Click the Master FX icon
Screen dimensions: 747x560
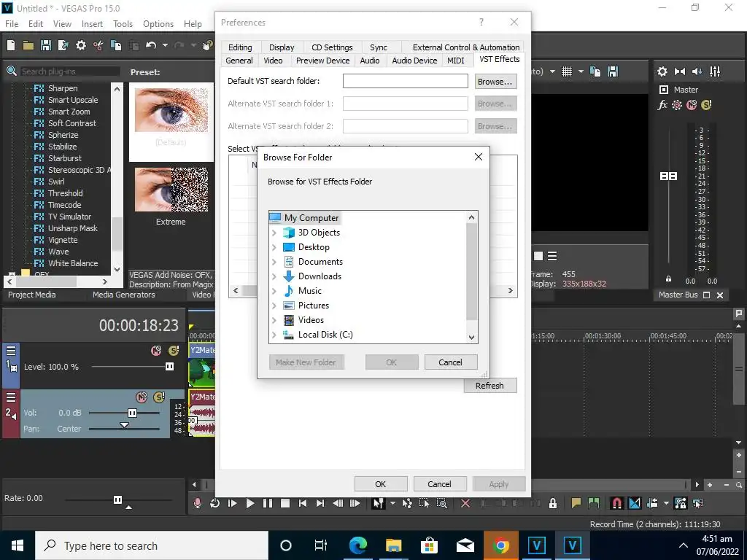tap(662, 105)
